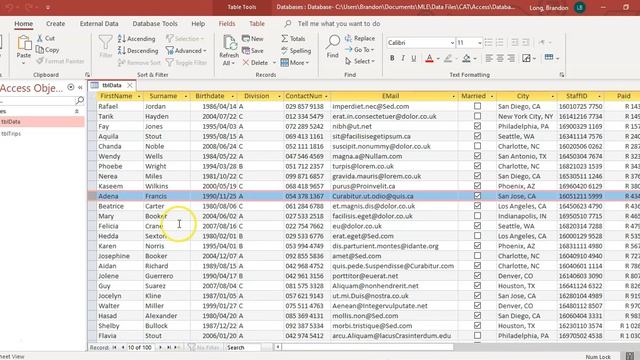This screenshot has width=640, height=360.
Task: Toggle Married checkbox for Mary Booker
Action: [477, 216]
